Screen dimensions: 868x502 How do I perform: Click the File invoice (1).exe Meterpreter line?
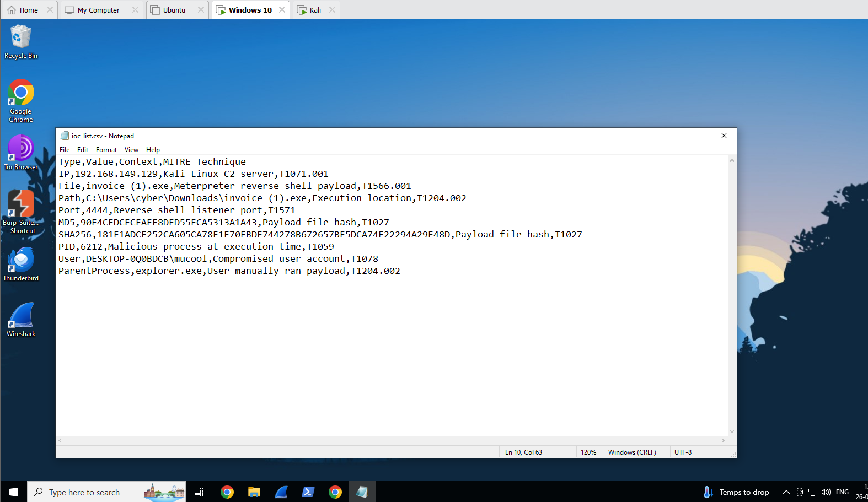click(x=235, y=186)
